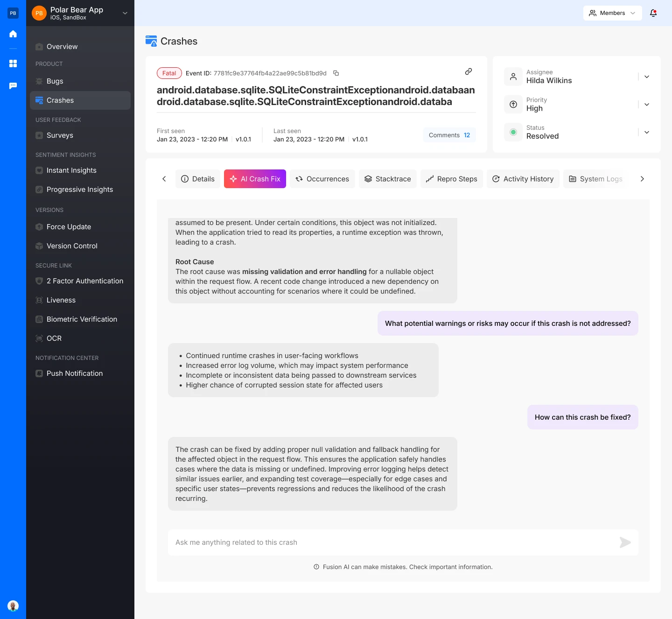Open the Members dropdown

[x=612, y=13]
